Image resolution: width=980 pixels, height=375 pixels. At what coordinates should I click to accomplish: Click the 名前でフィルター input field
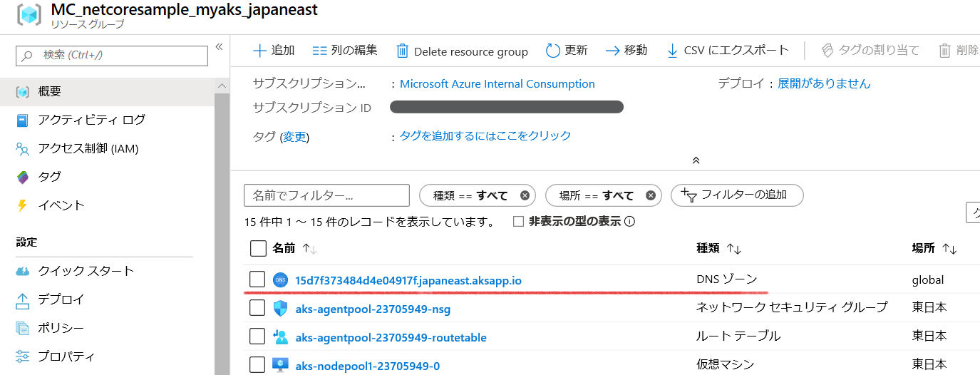click(326, 195)
